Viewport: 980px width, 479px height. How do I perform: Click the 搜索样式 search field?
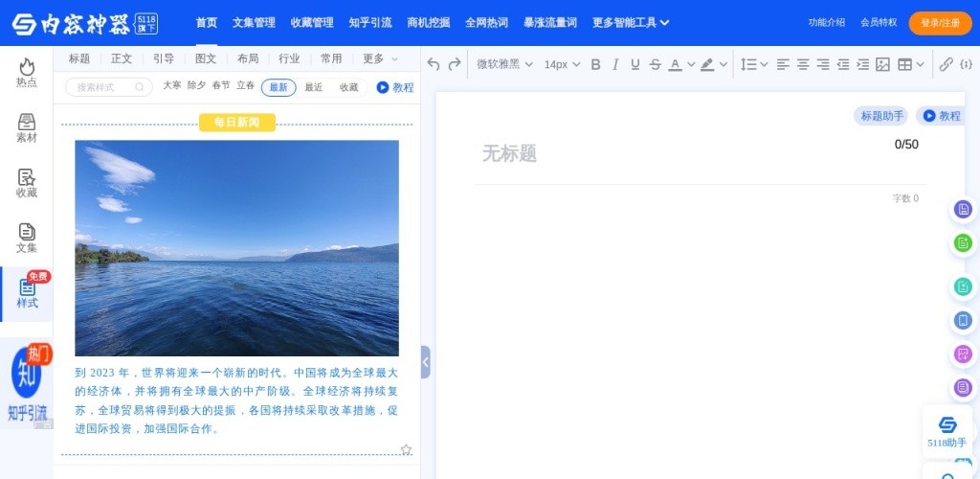point(108,87)
